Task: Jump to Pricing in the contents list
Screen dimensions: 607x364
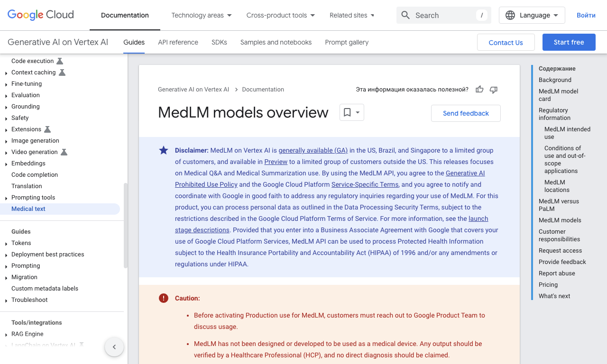Action: [548, 285]
